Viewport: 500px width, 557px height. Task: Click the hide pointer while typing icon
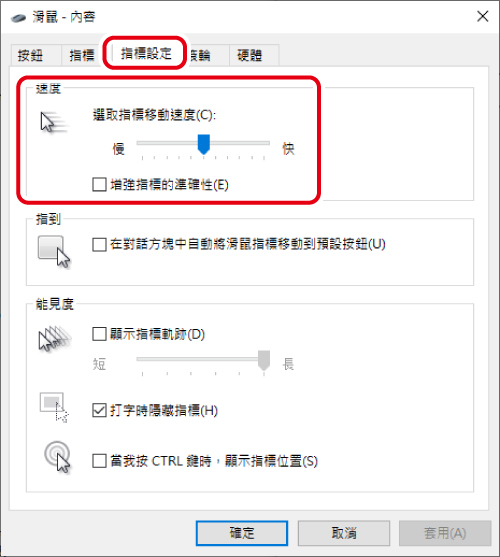click(x=54, y=407)
